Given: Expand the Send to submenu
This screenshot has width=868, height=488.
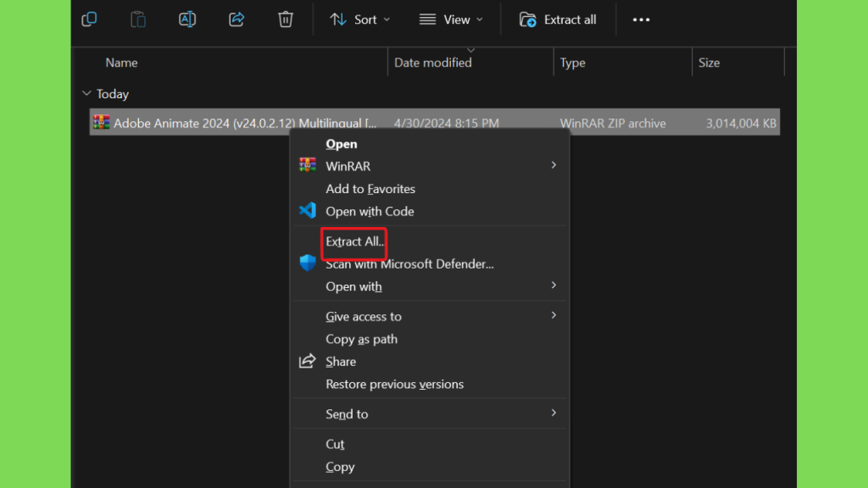Looking at the screenshot, I should pos(430,413).
